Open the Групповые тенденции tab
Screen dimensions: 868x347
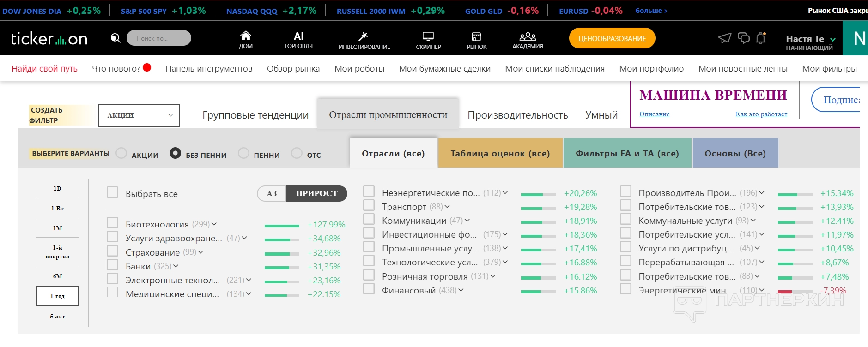[255, 115]
